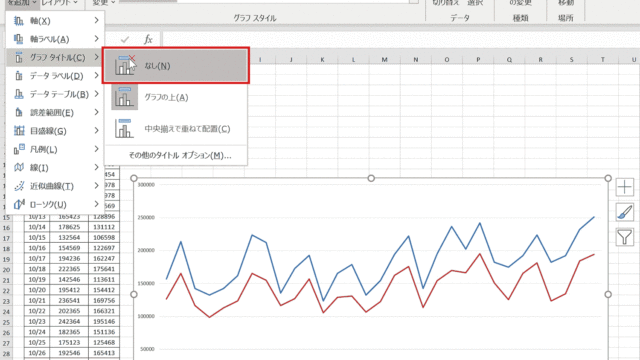This screenshot has height=360, width=640.
Task: Click the formula bar input field
Action: [400, 39]
